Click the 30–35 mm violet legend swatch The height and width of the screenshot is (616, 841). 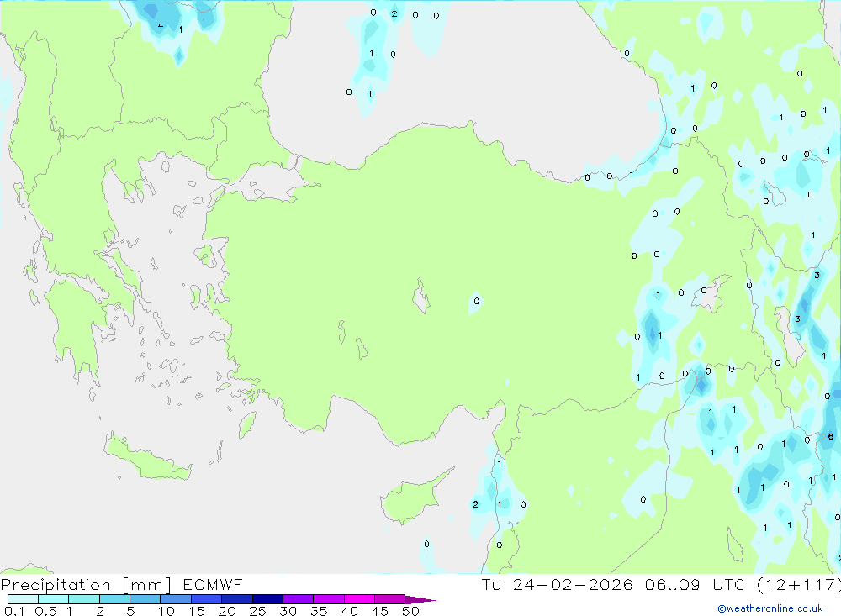tap(299, 599)
